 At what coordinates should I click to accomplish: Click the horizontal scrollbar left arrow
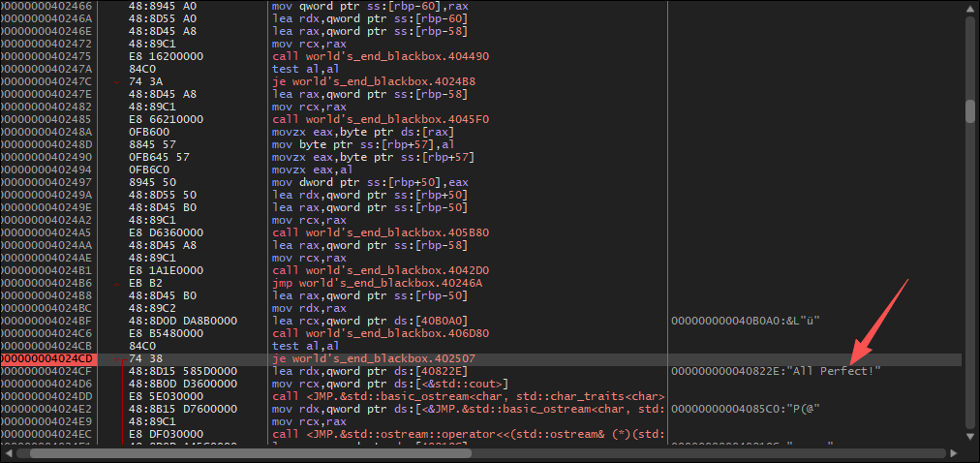[8, 453]
